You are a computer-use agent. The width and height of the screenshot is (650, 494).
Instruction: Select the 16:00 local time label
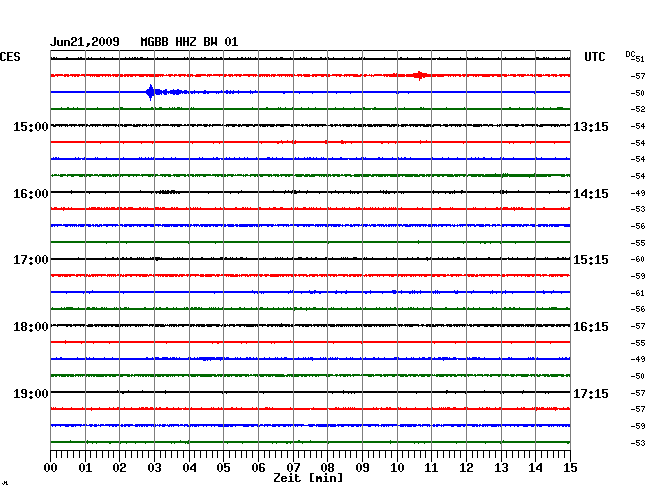tap(31, 194)
